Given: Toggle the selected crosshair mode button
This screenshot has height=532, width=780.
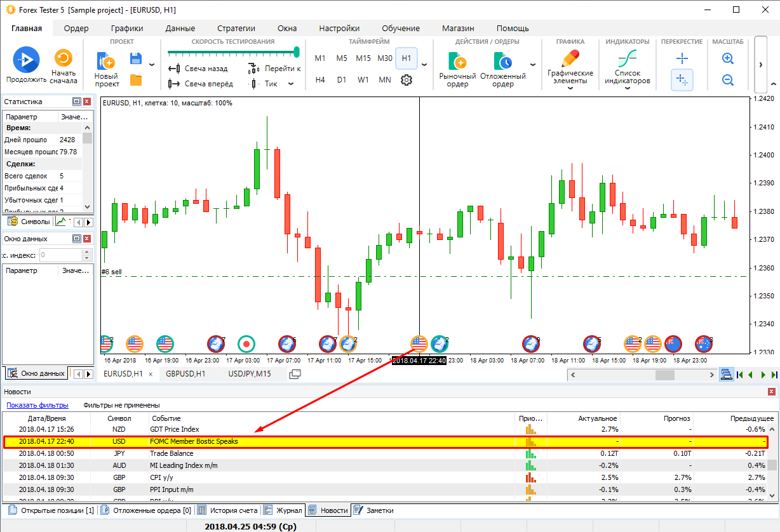Looking at the screenshot, I should [682, 80].
